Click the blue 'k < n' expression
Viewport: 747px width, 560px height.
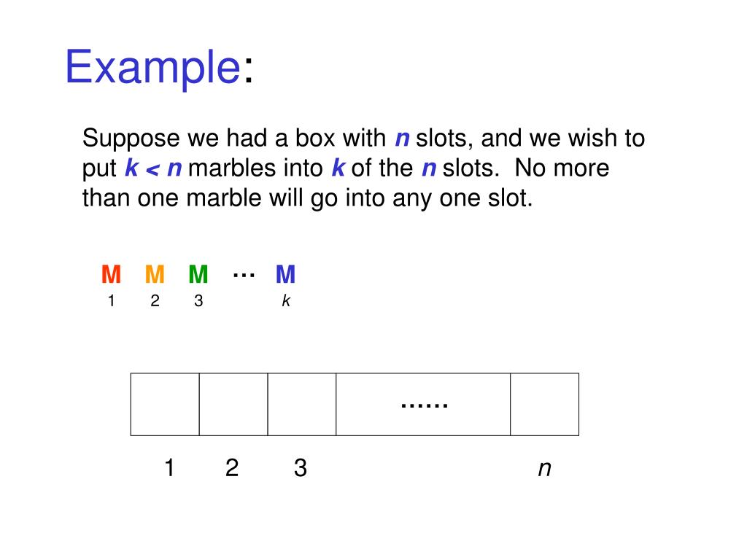(x=153, y=168)
